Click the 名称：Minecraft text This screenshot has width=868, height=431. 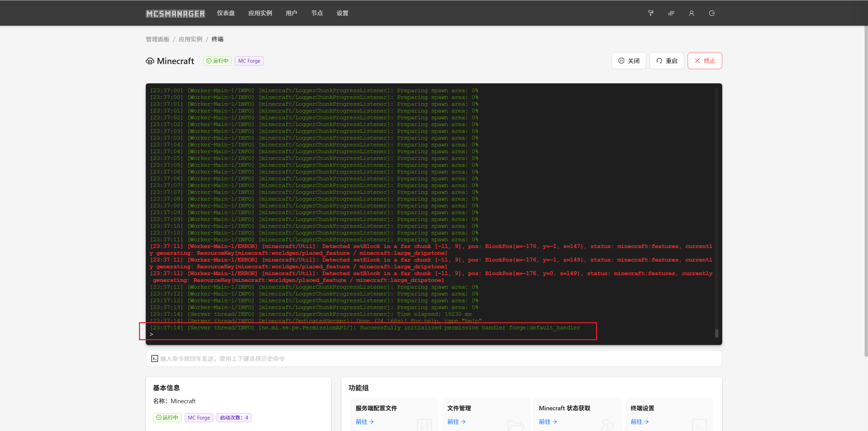click(x=174, y=401)
